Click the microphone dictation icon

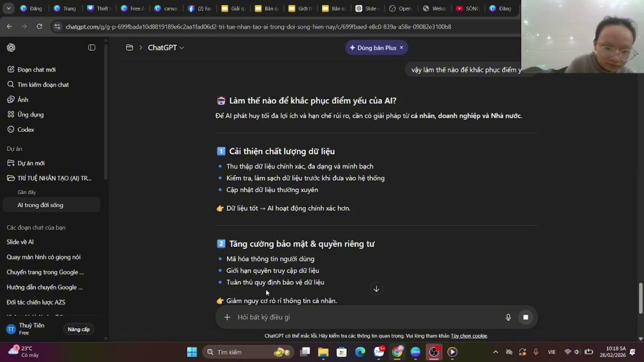(508, 317)
